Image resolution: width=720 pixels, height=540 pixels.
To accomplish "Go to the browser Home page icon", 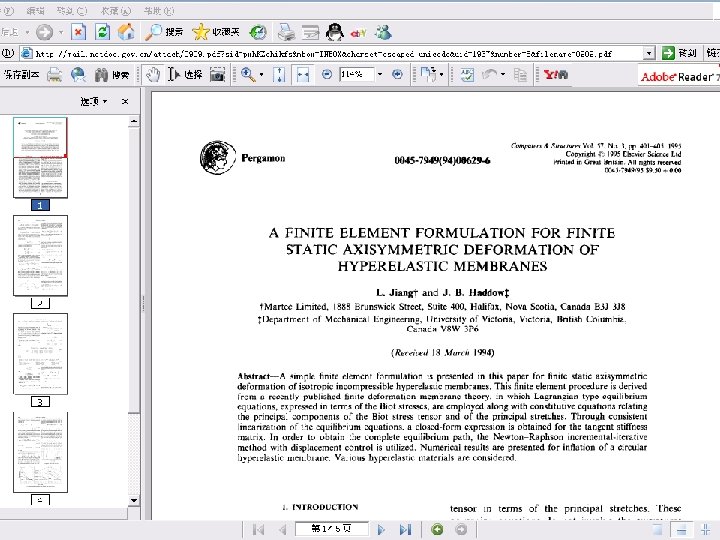I will pos(126,32).
